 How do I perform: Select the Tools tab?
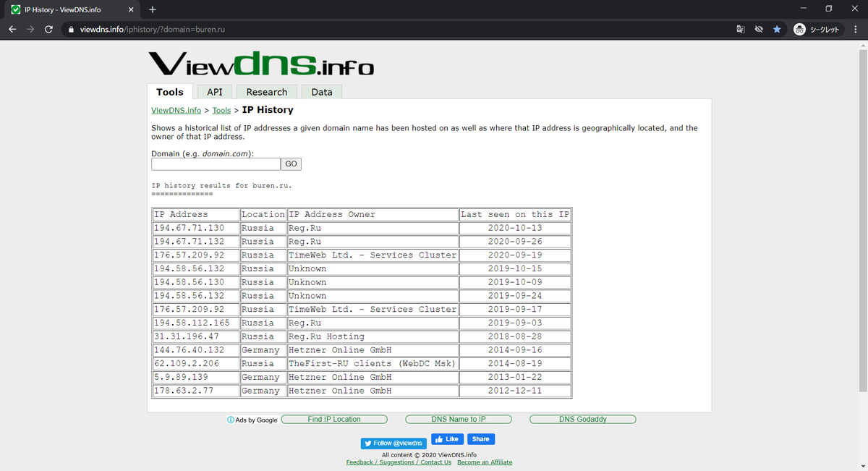tap(170, 92)
